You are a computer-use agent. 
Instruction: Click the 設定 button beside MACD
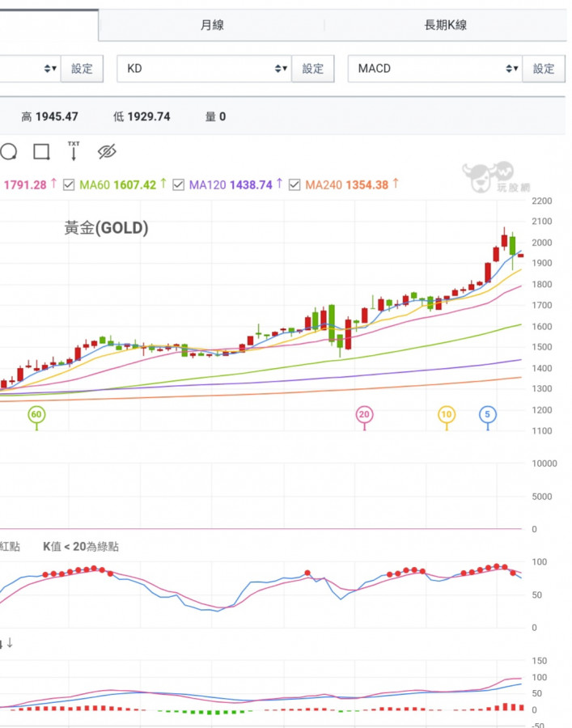click(x=544, y=69)
